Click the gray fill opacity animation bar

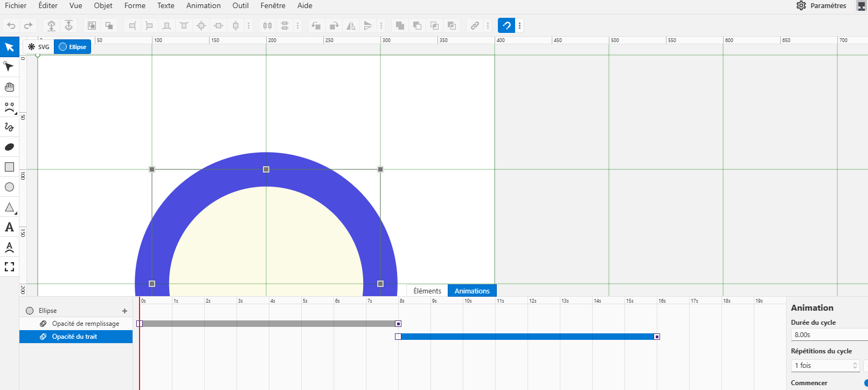[x=268, y=324]
